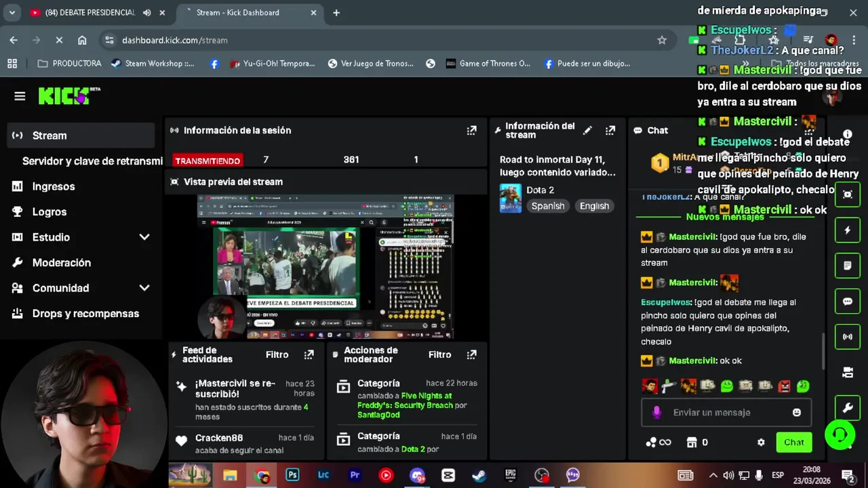Open the emoji picker in message box
The image size is (868, 488).
(796, 412)
